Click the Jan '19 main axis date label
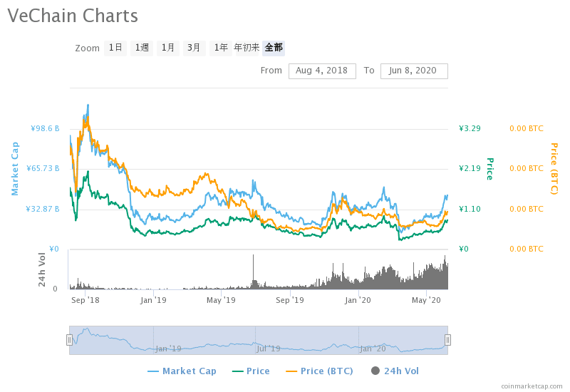 coord(153,300)
